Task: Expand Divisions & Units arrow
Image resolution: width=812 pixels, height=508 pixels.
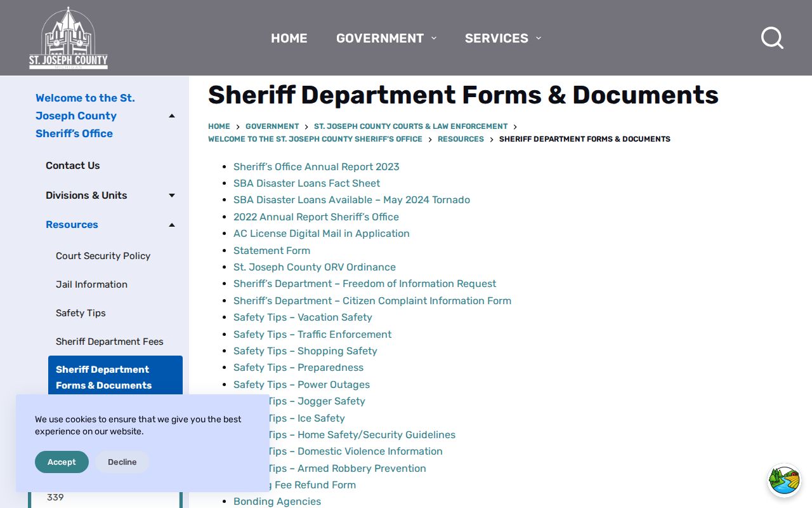Action: (171, 196)
